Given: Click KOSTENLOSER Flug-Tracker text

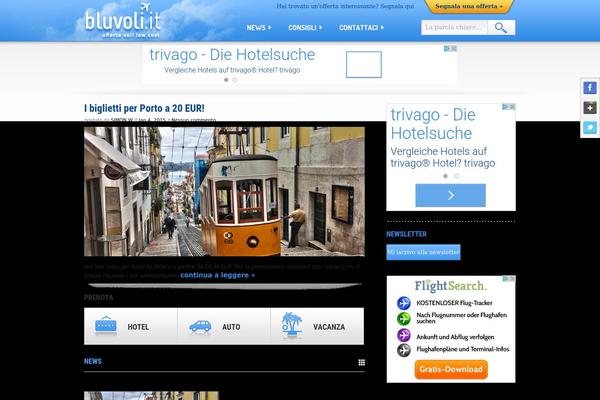Looking at the screenshot, I should [x=454, y=303].
